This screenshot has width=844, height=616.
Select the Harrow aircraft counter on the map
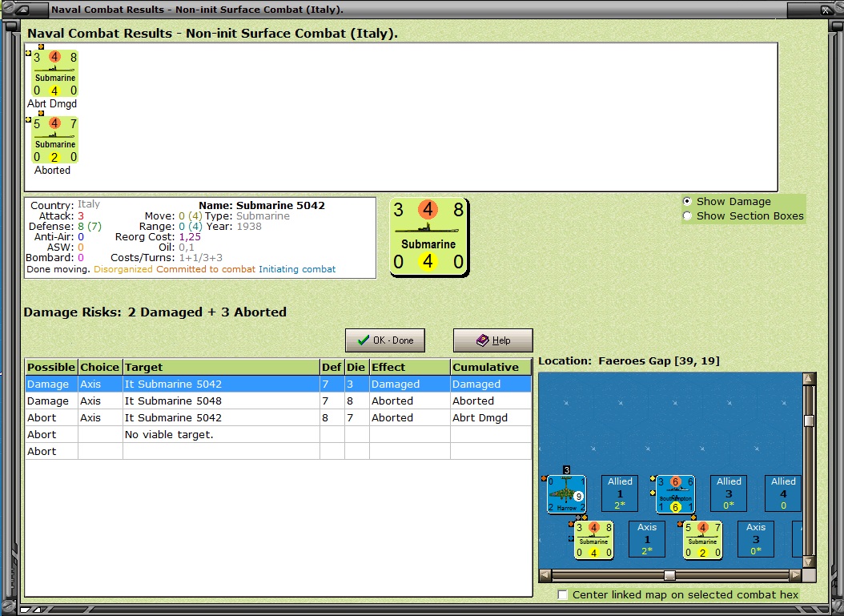566,493
